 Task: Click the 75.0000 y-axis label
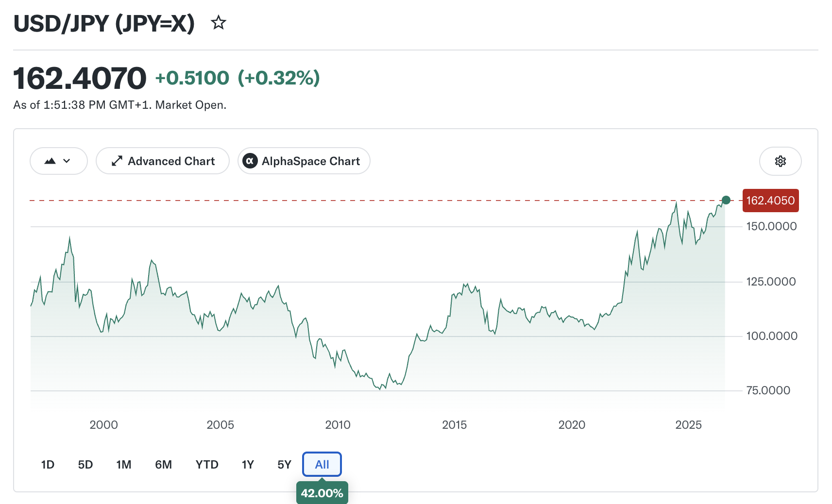(768, 390)
